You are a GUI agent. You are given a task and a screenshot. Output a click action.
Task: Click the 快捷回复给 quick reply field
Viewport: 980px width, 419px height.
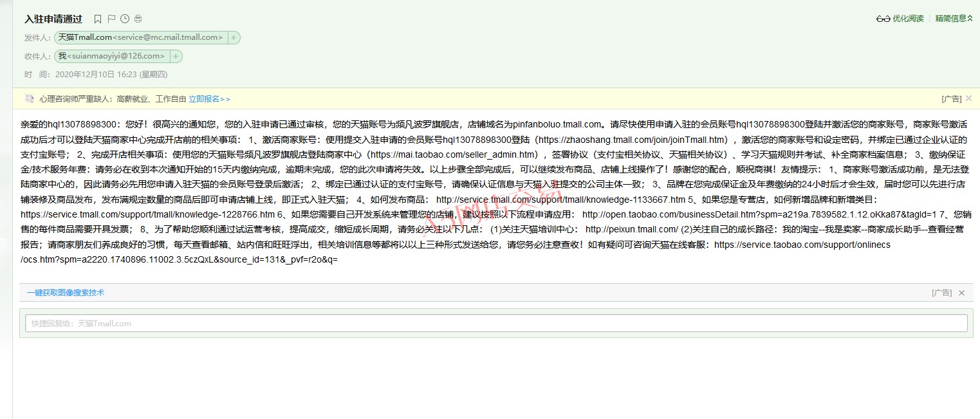click(x=496, y=323)
